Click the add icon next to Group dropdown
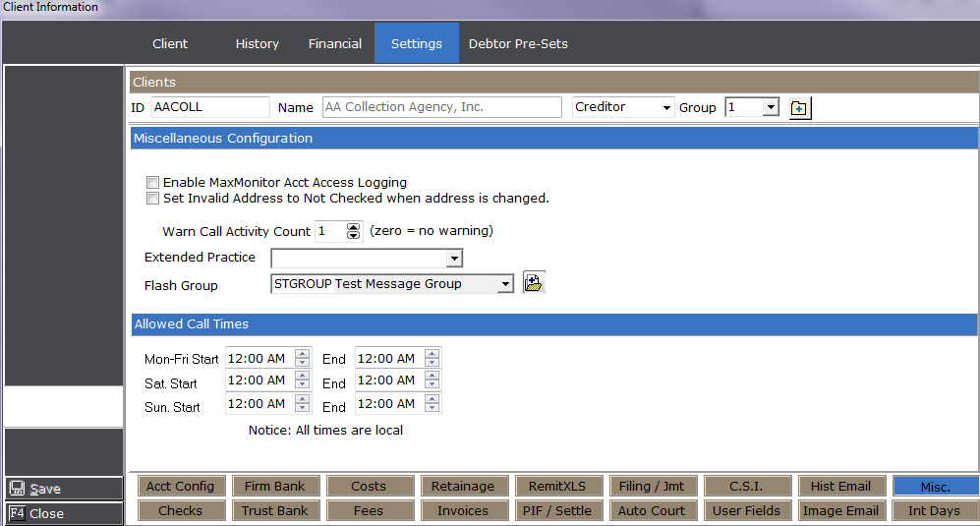Viewport: 980px width, 526px height. 799,108
